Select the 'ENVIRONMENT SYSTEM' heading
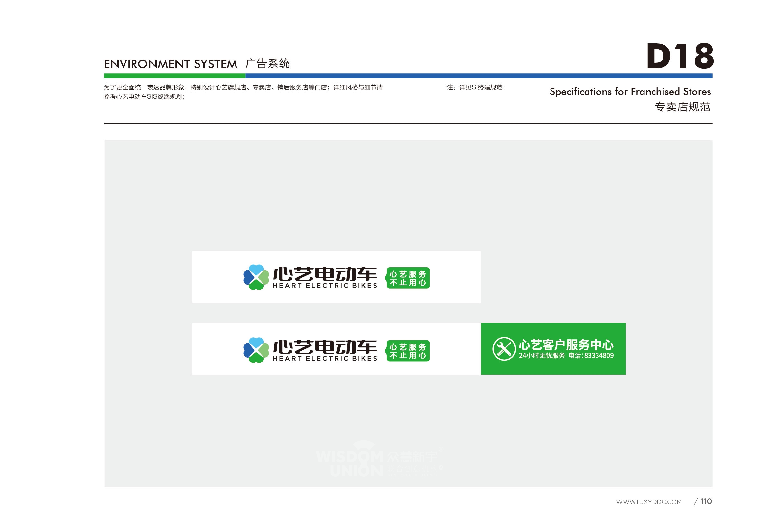Viewport: 760px width, 532px height. click(171, 64)
